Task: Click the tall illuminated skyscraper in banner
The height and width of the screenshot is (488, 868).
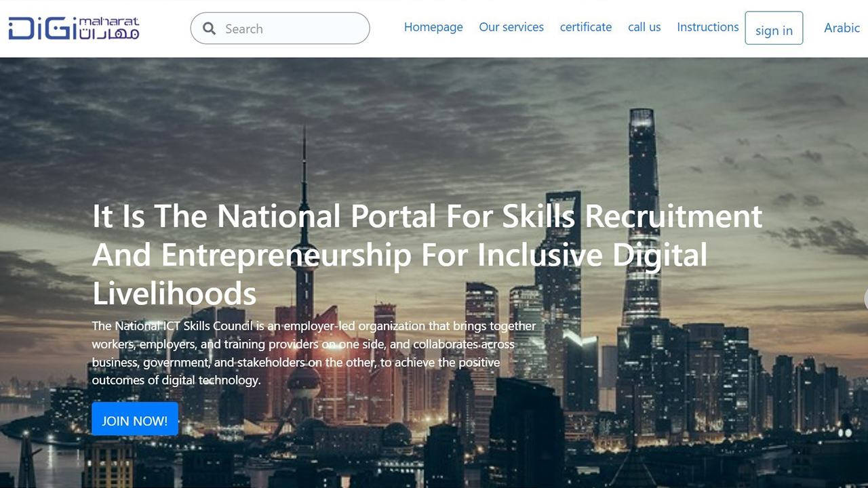Action: (x=642, y=217)
